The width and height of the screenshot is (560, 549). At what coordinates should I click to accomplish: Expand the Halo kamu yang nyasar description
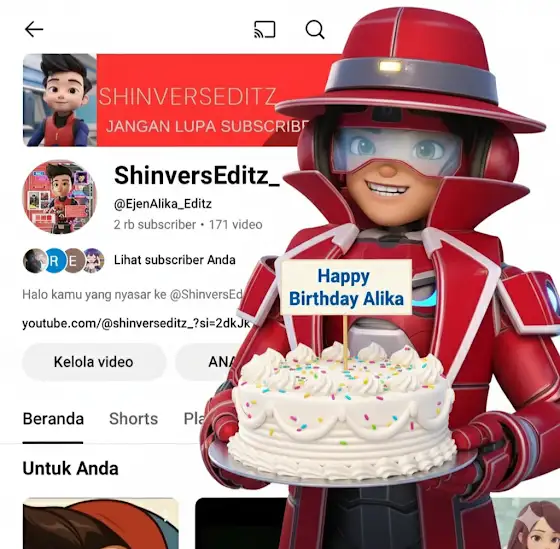click(x=132, y=295)
